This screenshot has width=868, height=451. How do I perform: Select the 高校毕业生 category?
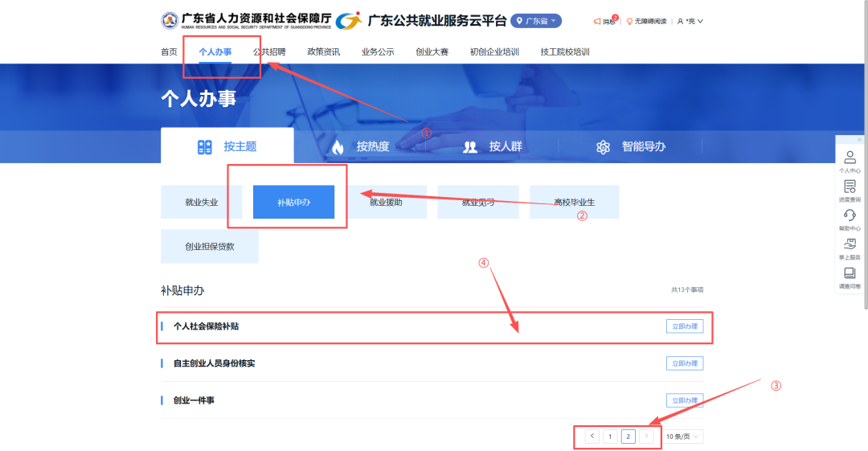point(574,203)
